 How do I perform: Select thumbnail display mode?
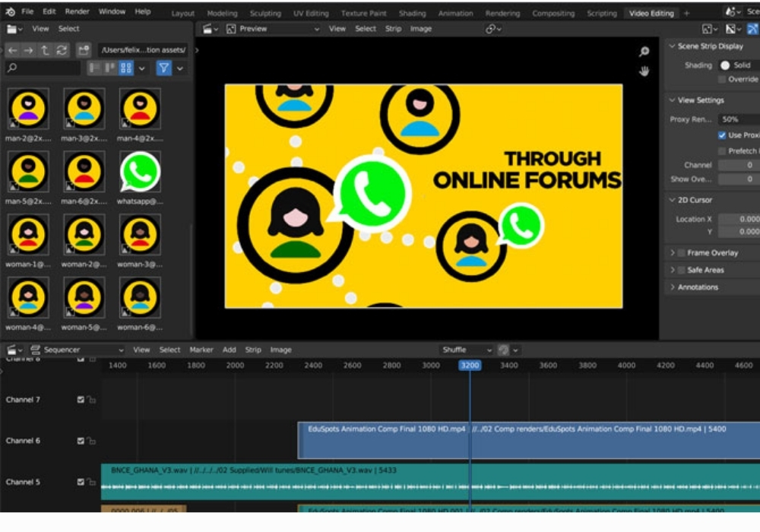pos(126,68)
